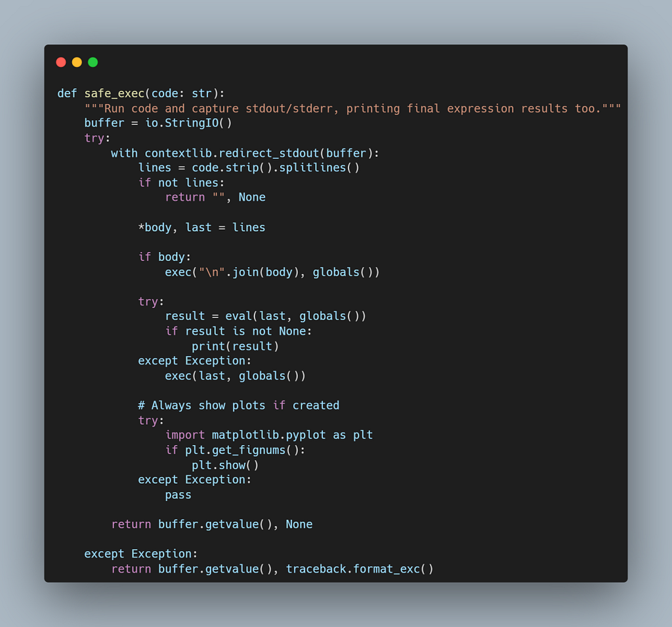Click the exec("\n".join(body)) call
672x627 pixels.
(272, 272)
